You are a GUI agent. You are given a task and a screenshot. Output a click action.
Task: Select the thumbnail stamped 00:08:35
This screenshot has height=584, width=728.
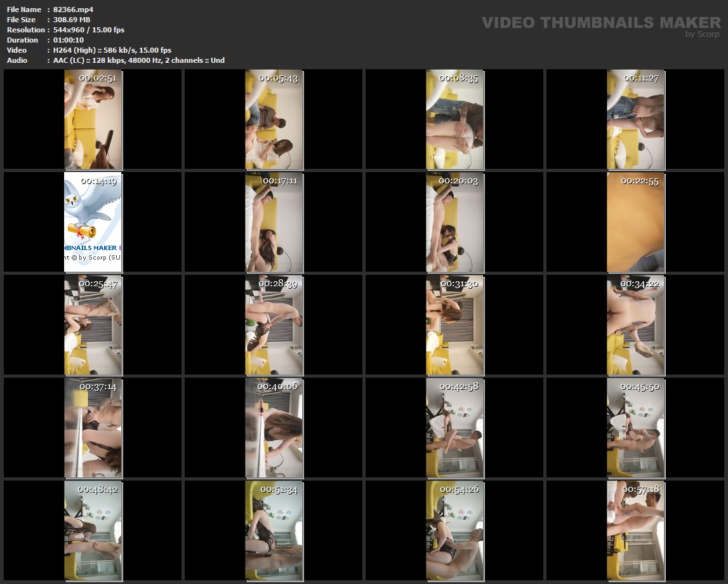(x=456, y=120)
